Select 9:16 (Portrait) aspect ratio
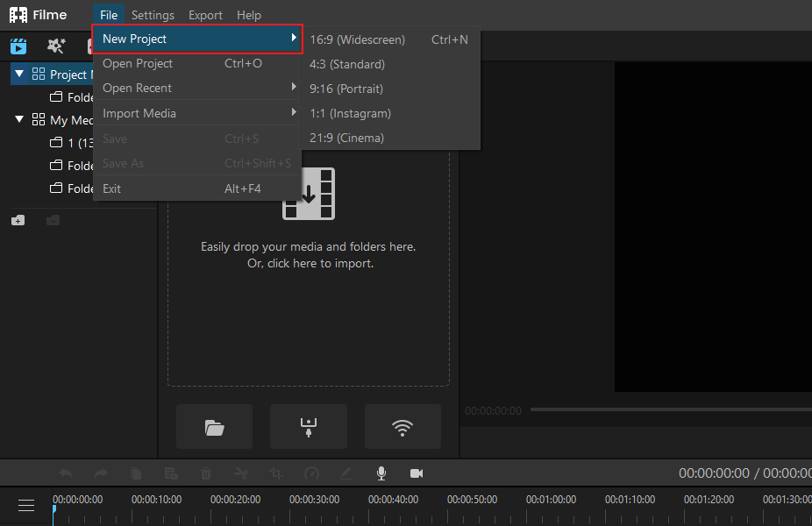Viewport: 812px width, 526px height. [389, 89]
